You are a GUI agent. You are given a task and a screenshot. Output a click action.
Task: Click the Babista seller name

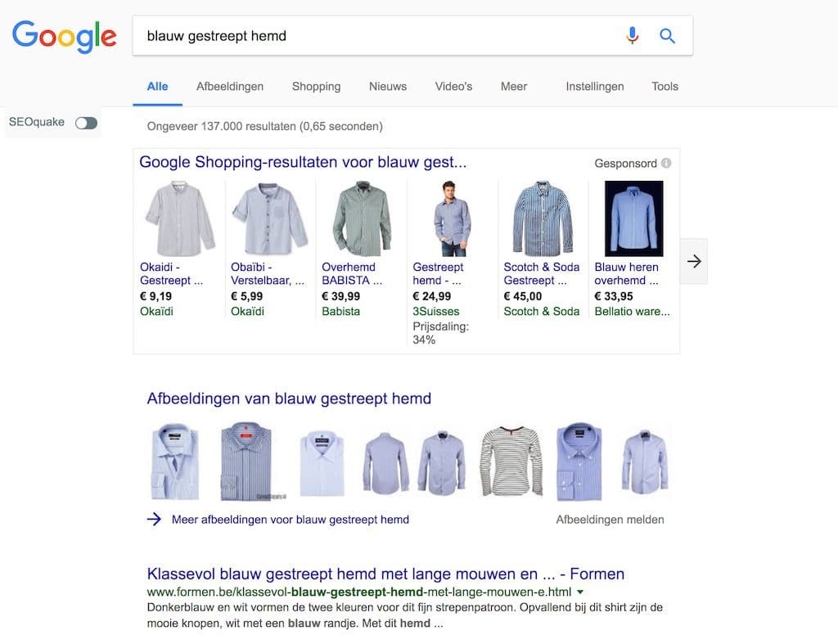(x=340, y=312)
